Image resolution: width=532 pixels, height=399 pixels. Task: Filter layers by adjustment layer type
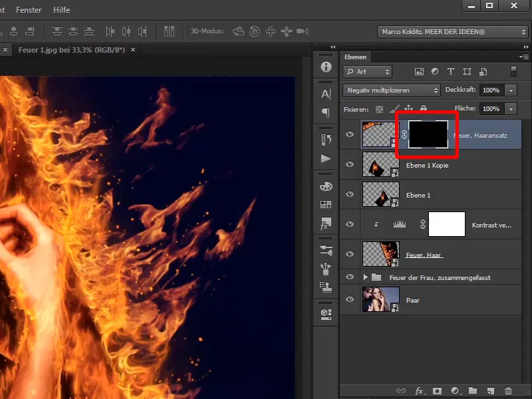(435, 72)
